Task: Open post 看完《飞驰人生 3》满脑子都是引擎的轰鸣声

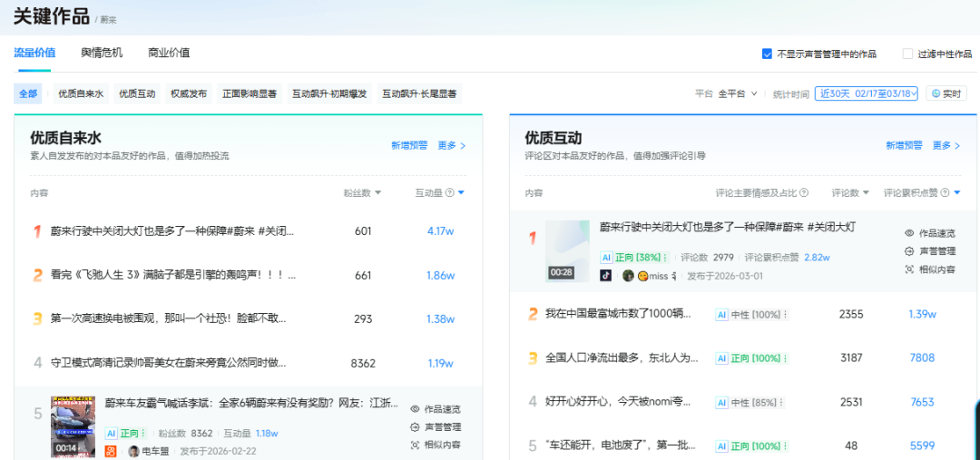Action: tap(173, 275)
